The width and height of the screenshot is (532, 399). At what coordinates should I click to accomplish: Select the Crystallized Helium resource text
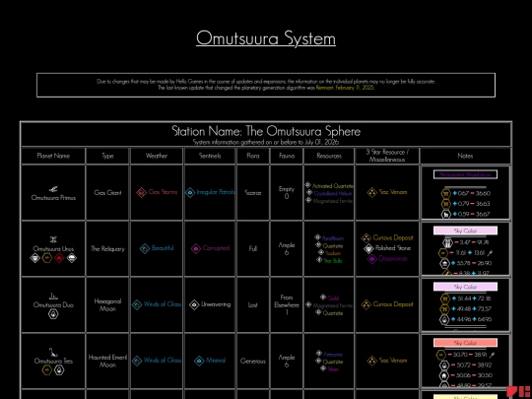pyautogui.click(x=333, y=193)
